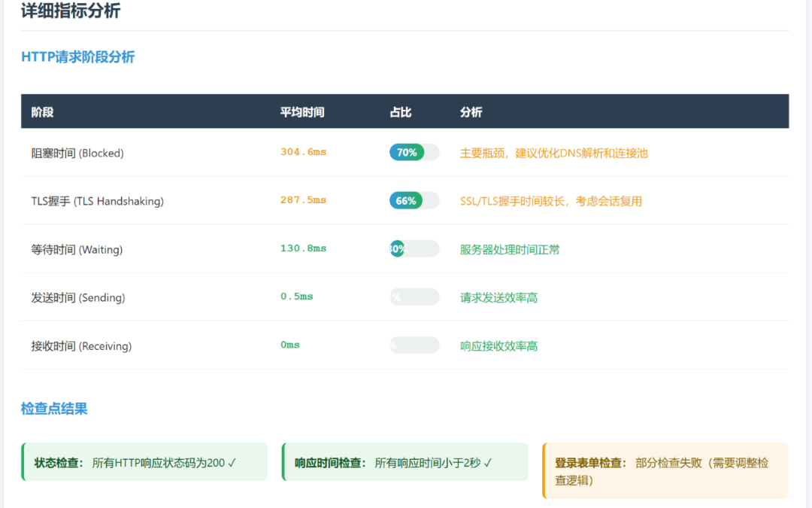Click the 检查点结果 section title
The height and width of the screenshot is (508, 812).
click(x=54, y=409)
